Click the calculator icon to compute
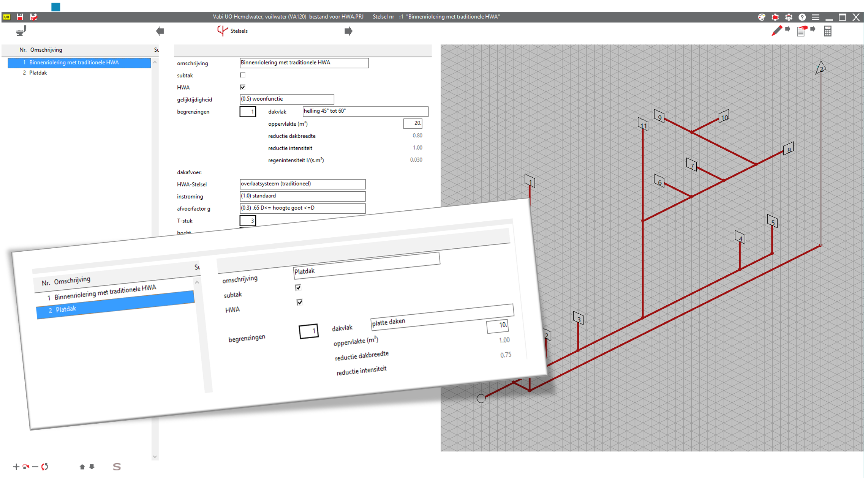The width and height of the screenshot is (868, 481). pyautogui.click(x=828, y=31)
